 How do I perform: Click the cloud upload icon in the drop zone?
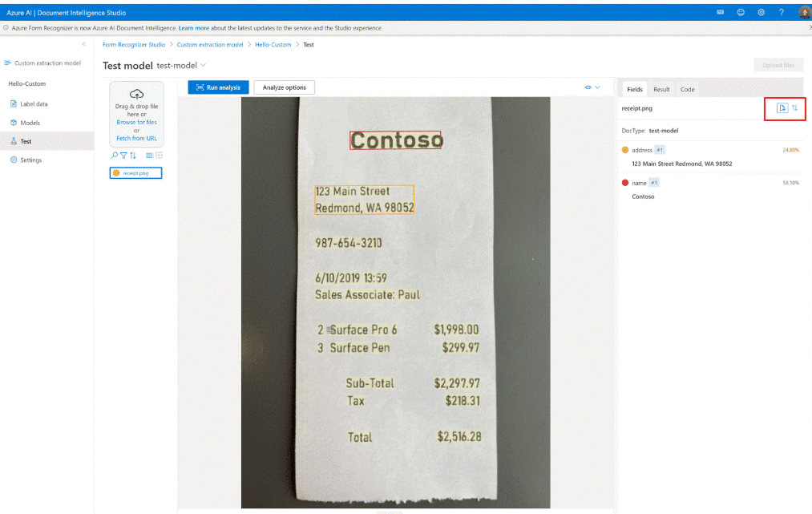pos(137,95)
